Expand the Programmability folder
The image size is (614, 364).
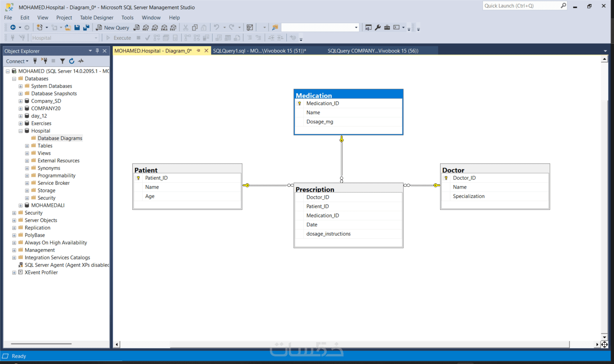[27, 176]
